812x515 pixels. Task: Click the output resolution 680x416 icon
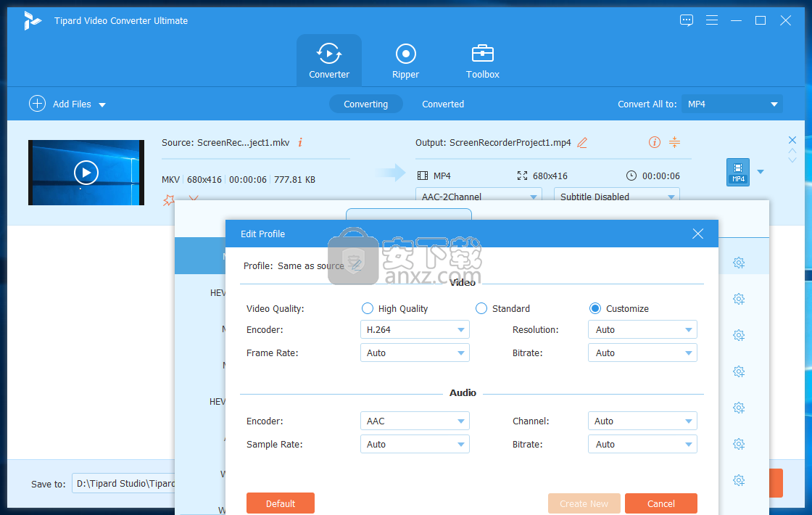[x=522, y=176]
